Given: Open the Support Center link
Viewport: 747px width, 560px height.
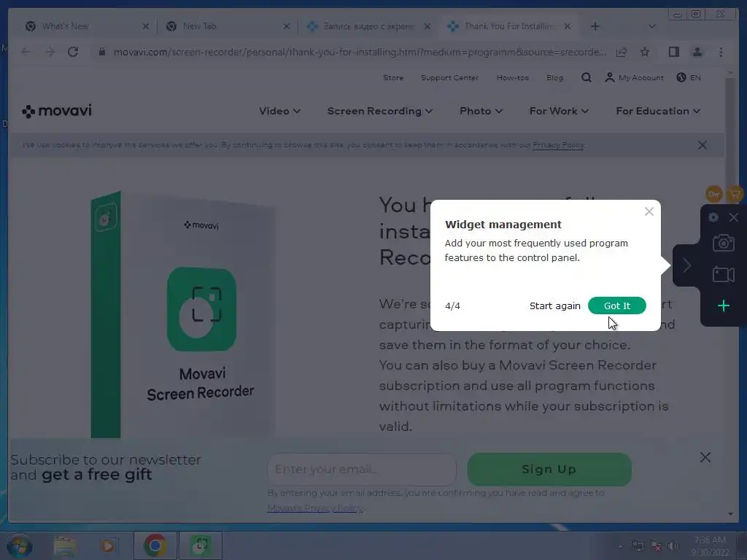Looking at the screenshot, I should (x=449, y=77).
